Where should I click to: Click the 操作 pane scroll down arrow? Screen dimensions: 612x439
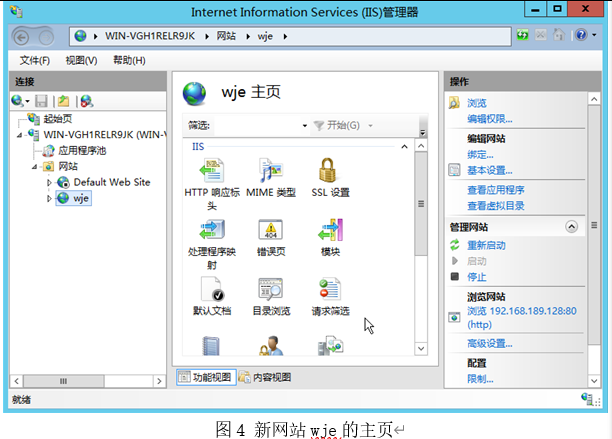594,380
